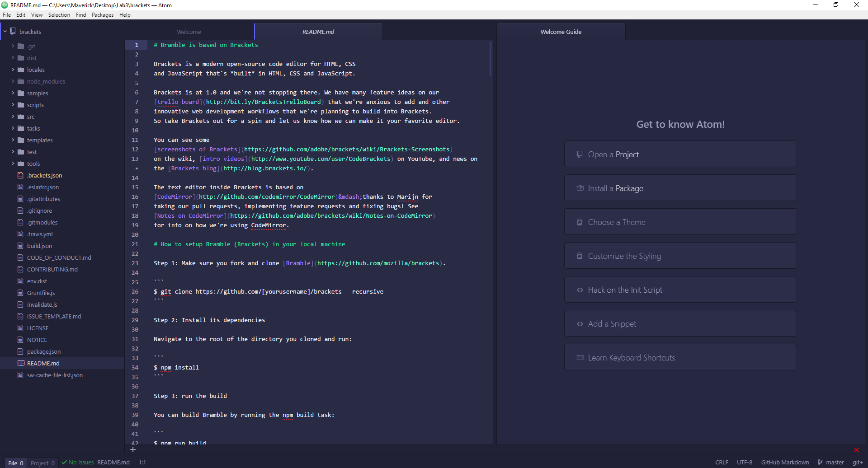Image resolution: width=868 pixels, height=468 pixels.
Task: Open the Help menu
Action: (125, 15)
